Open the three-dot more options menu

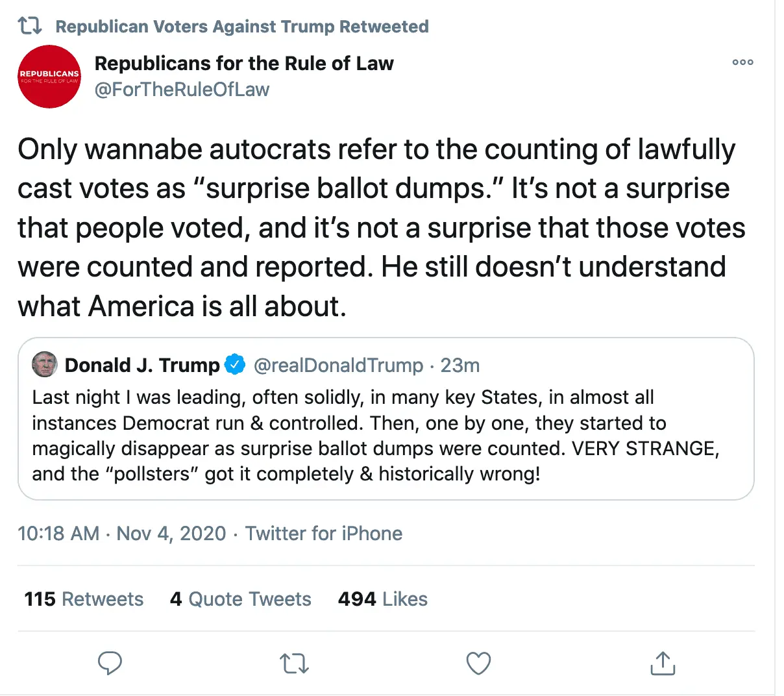pos(742,62)
